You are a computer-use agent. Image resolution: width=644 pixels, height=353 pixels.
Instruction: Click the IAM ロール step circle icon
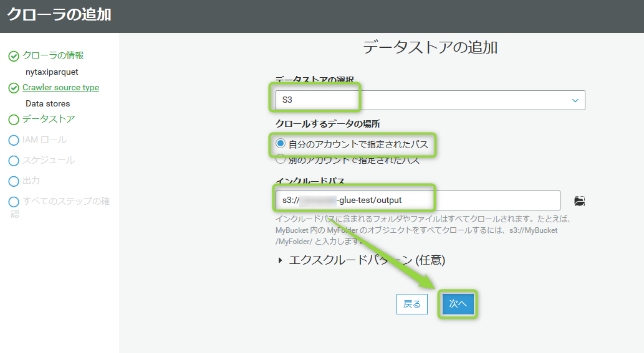tap(14, 140)
